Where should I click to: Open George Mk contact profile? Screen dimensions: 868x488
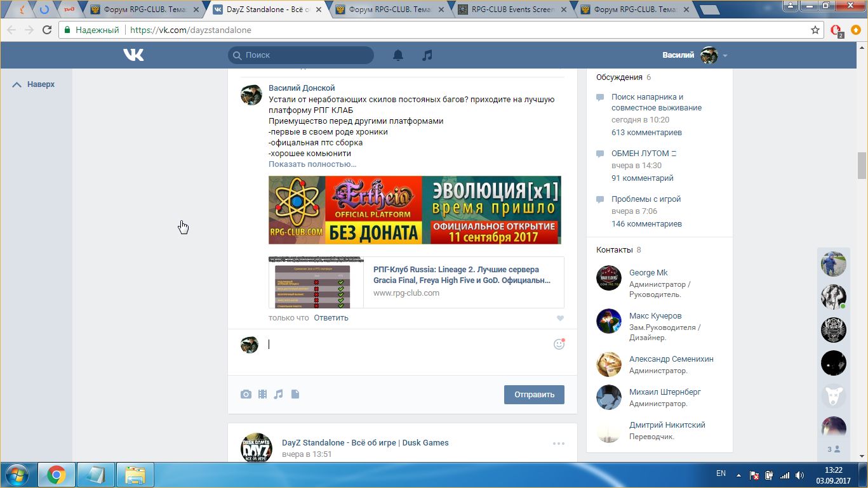click(648, 272)
